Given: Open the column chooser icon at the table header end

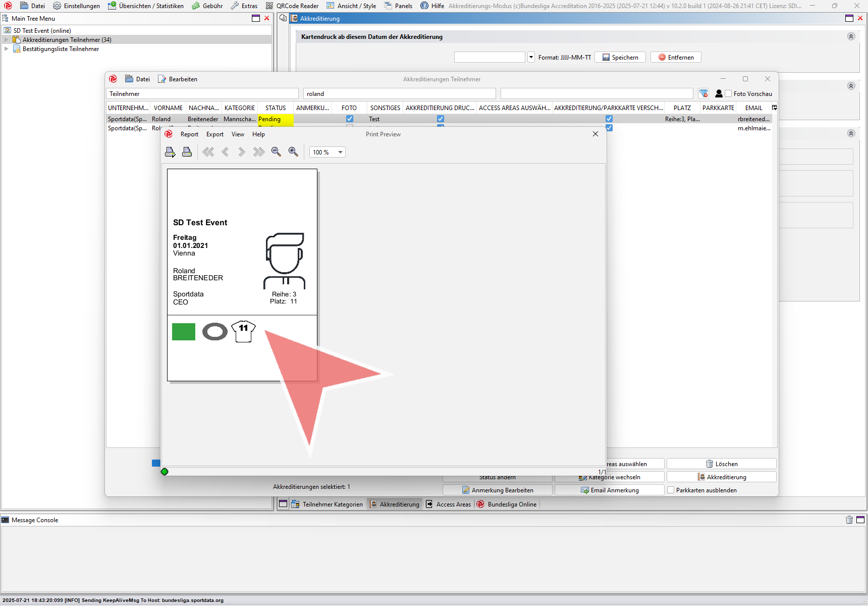Looking at the screenshot, I should pos(774,108).
